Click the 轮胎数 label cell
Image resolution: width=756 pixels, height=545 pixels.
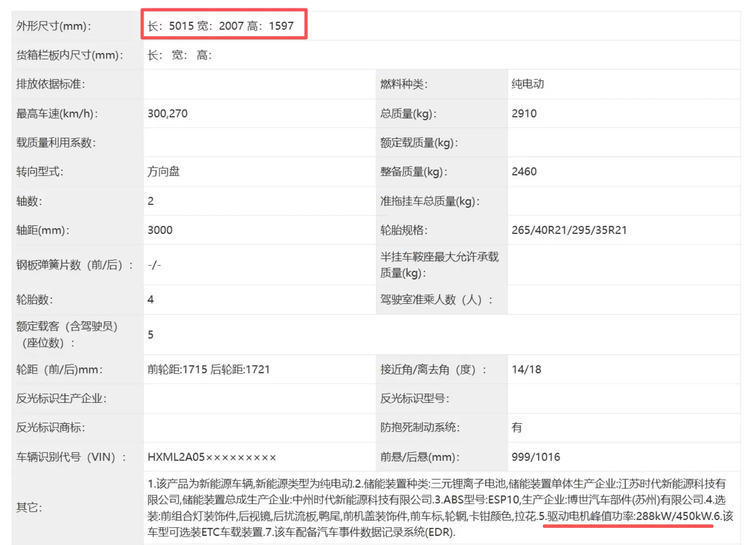(x=34, y=300)
